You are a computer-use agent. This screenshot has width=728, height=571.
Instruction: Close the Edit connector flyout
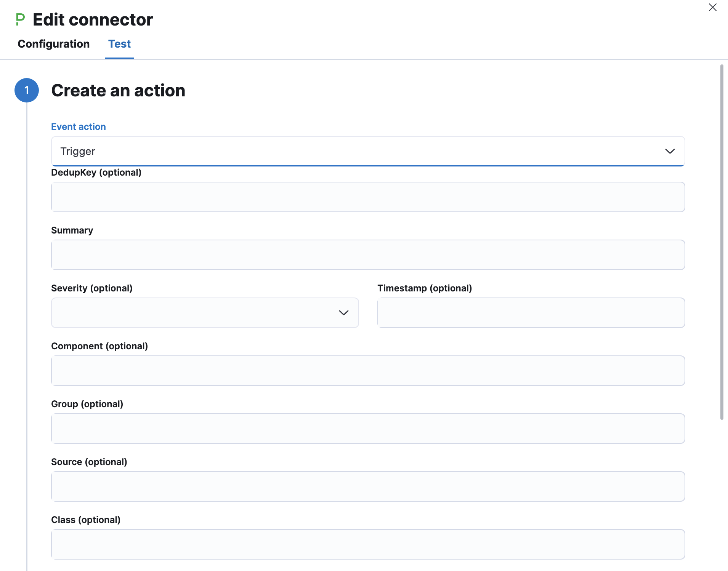coord(712,7)
